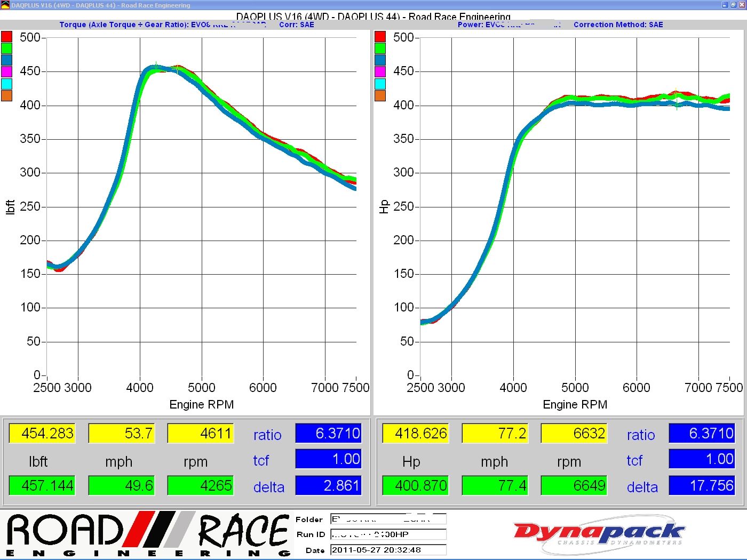Click the green horsepower value 400.870
The width and height of the screenshot is (747, 560).
click(416, 485)
